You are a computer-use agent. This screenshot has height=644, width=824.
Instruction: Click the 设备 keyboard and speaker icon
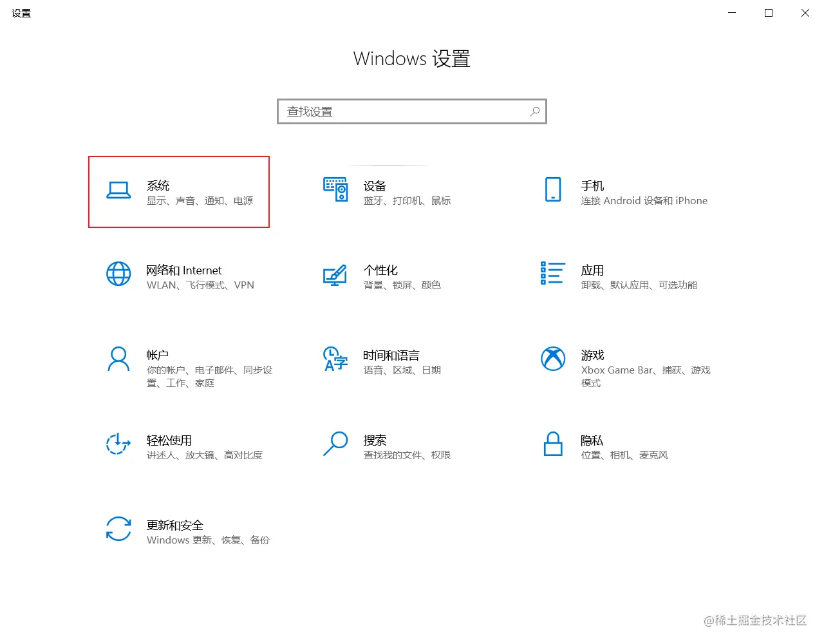click(335, 189)
